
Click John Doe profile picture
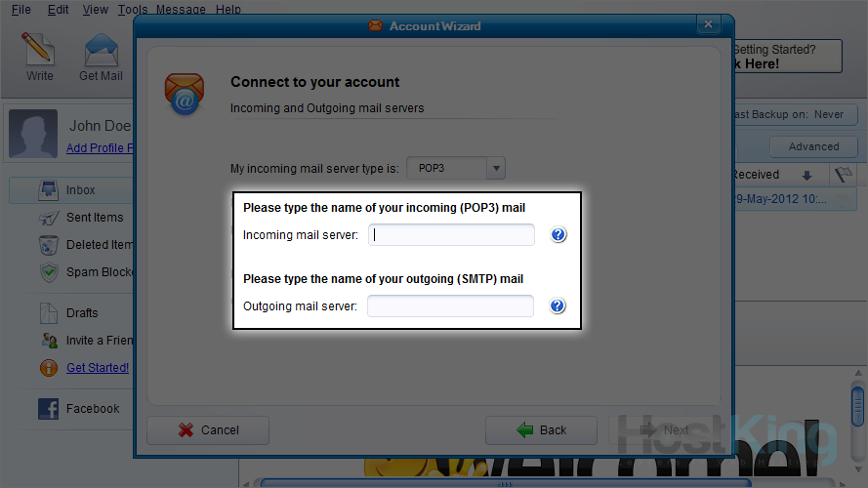[34, 135]
